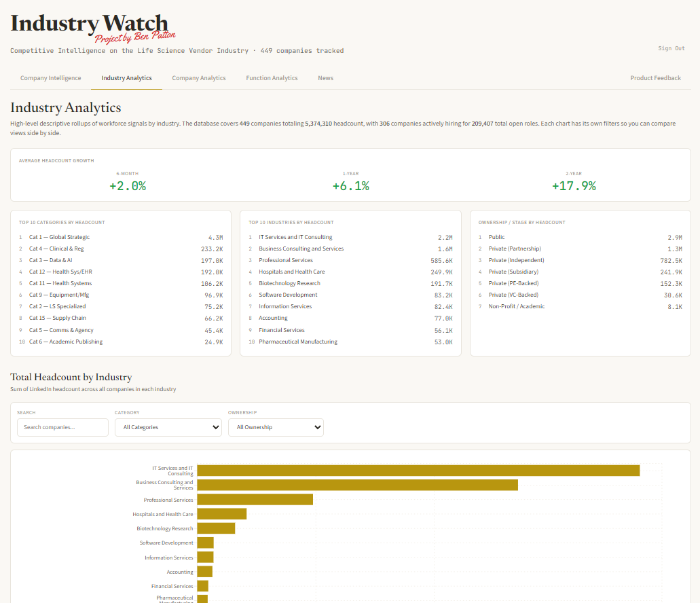Select 'Cat 2 — LS Specialized' row

(121, 307)
